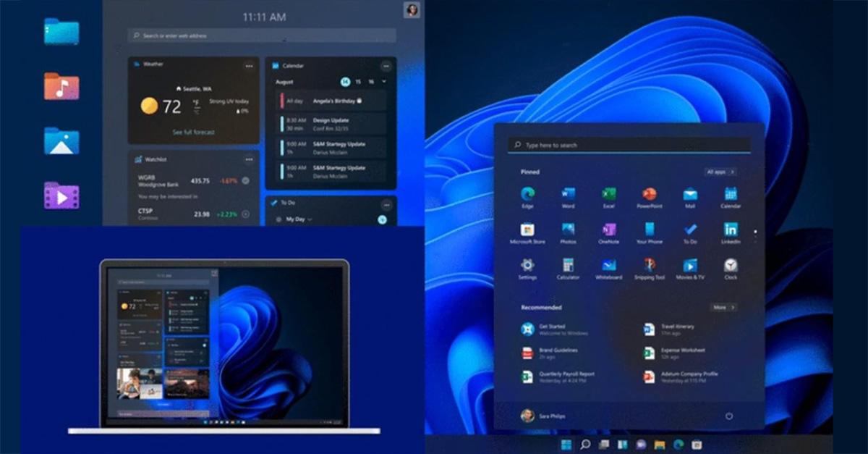Launch Word from the Start menu

click(x=568, y=197)
